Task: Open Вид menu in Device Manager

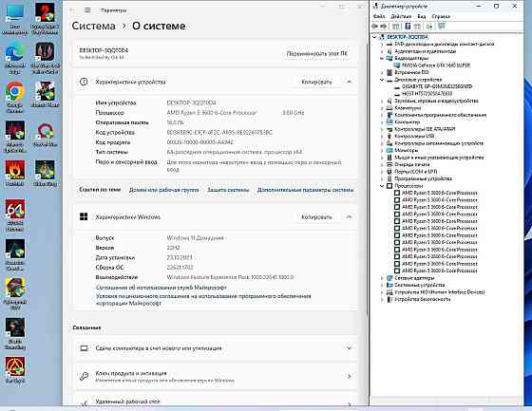Action: coord(422,16)
